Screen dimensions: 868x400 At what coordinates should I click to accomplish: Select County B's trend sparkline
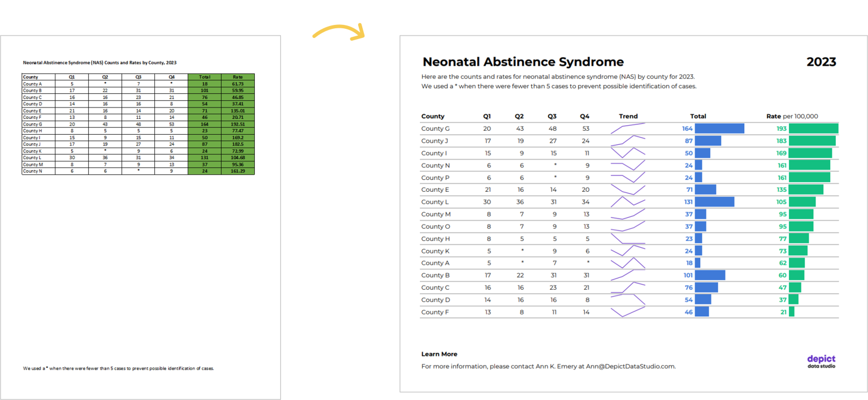click(x=628, y=275)
